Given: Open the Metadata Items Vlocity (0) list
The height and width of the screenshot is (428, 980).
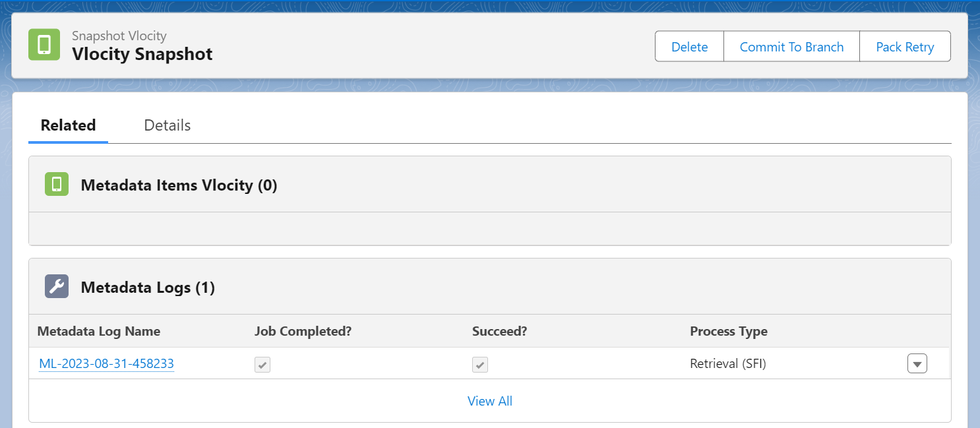Looking at the screenshot, I should (179, 185).
